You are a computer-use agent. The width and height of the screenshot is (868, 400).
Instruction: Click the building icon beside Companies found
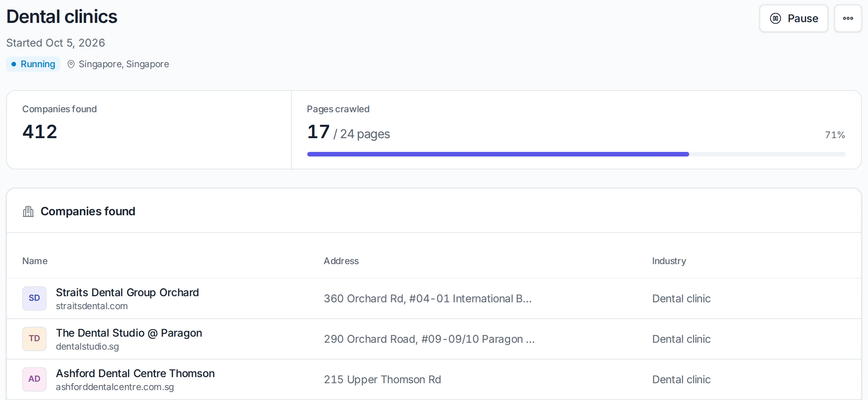(x=28, y=211)
